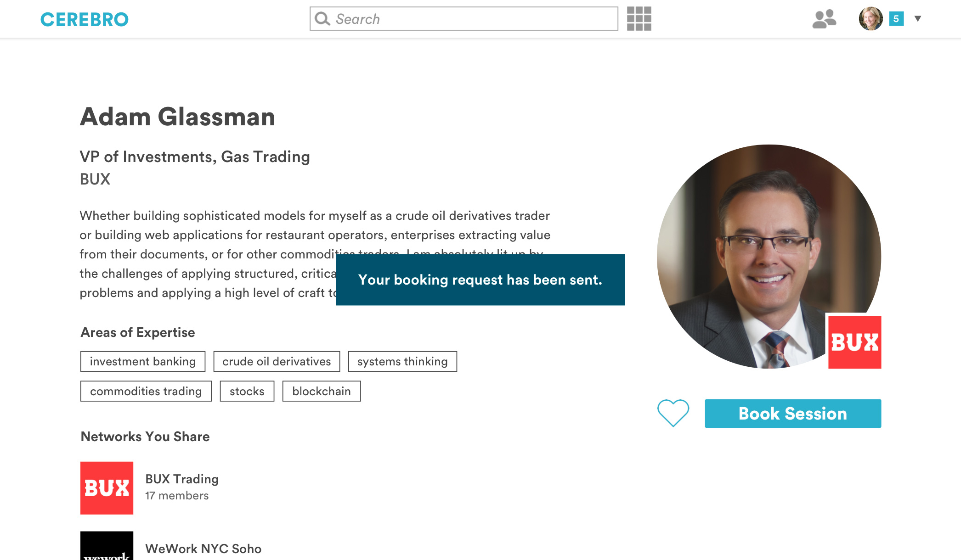Open the grid apps menu icon
Image resolution: width=961 pixels, height=560 pixels.
(x=639, y=19)
